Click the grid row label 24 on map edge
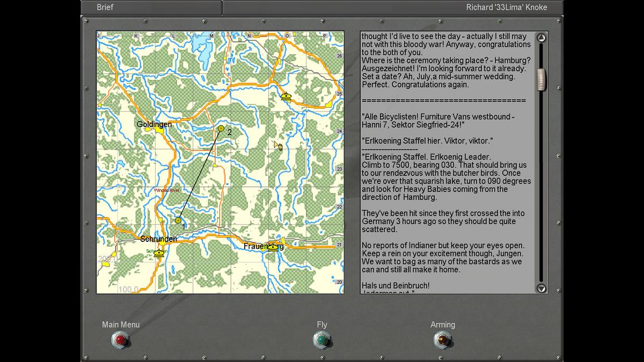Viewport: 644px width, 362px height. pyautogui.click(x=339, y=131)
